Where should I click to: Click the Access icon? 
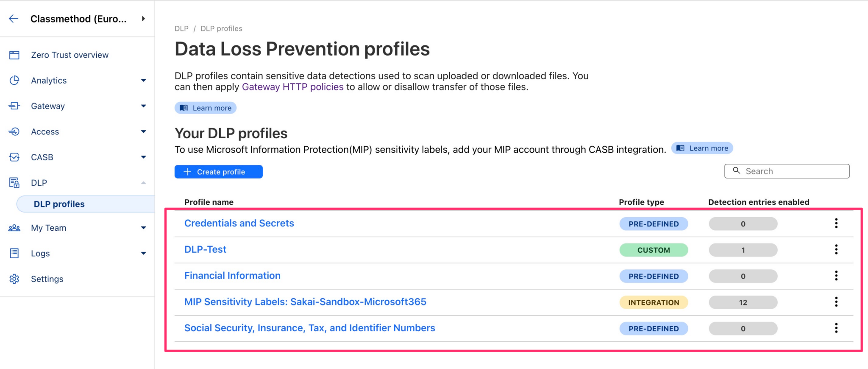point(14,131)
